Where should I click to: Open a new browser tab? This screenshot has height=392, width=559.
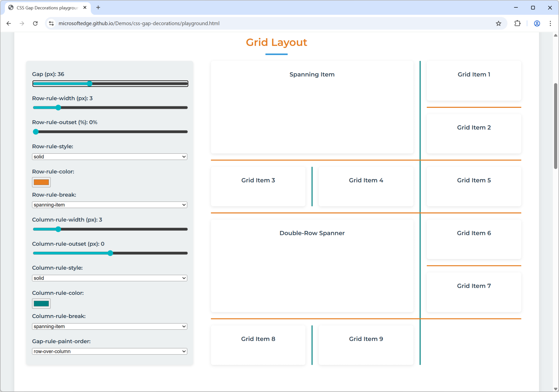98,7
